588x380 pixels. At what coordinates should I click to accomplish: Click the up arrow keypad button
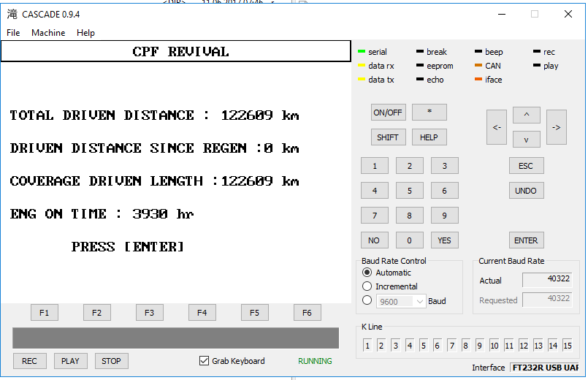tap(526, 115)
